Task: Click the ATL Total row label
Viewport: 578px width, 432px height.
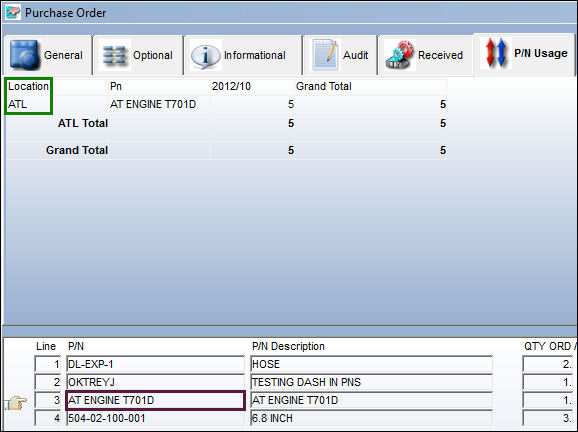Action: click(83, 123)
